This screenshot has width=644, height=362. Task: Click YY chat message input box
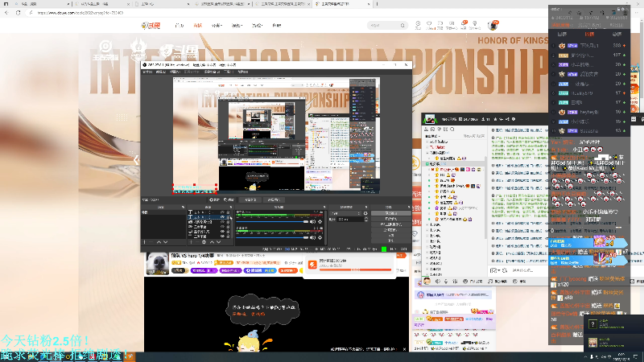tap(529, 270)
